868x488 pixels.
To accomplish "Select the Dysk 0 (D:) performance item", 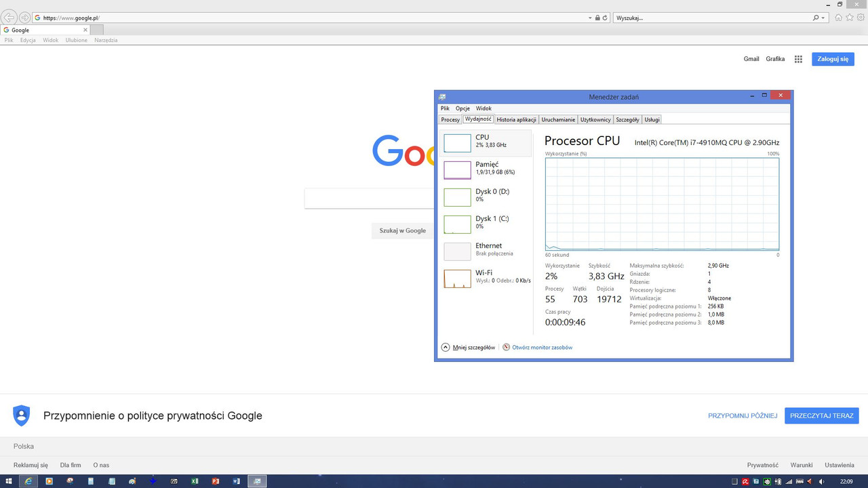I will pos(486,197).
